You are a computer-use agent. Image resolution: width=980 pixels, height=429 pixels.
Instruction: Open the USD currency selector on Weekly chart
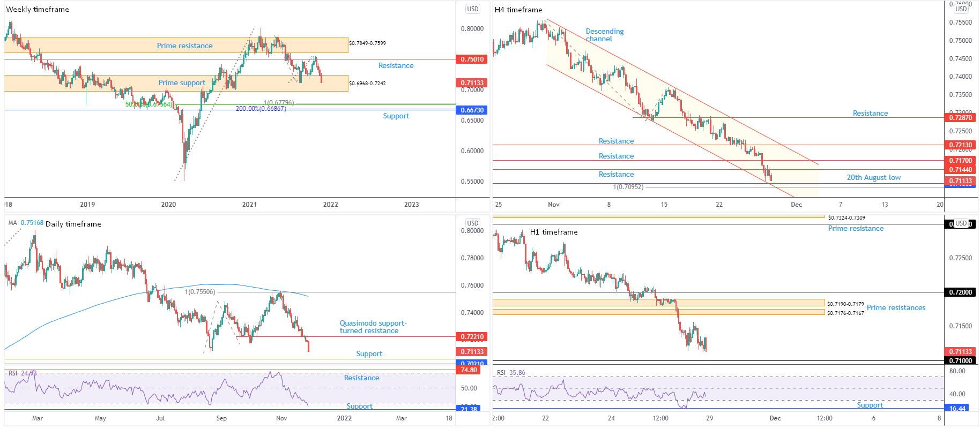[472, 9]
